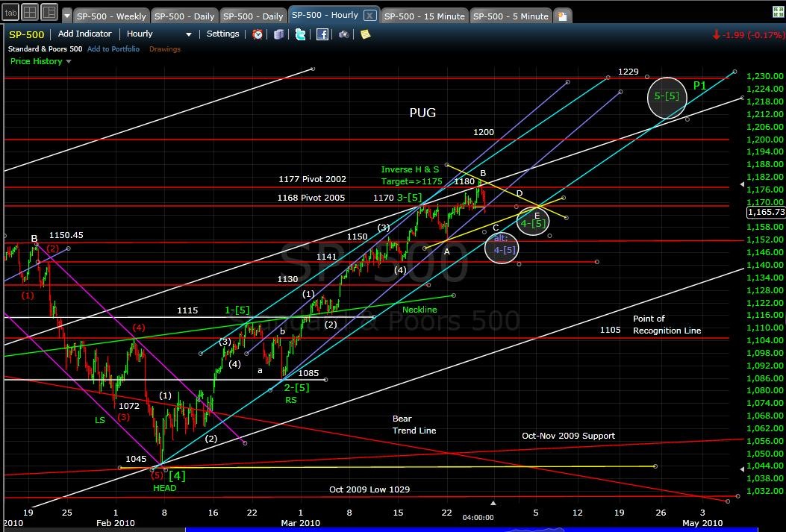Select the SP-500 - 15 Minute tab
786x532 pixels.
click(x=424, y=16)
